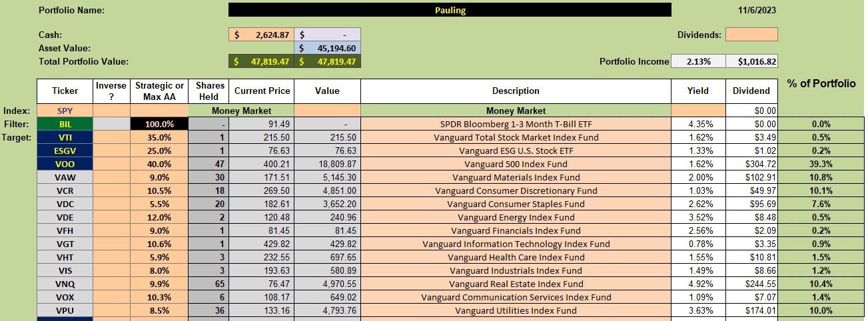The height and width of the screenshot is (321, 868).
Task: Click the VPU ticker cell
Action: (x=65, y=310)
